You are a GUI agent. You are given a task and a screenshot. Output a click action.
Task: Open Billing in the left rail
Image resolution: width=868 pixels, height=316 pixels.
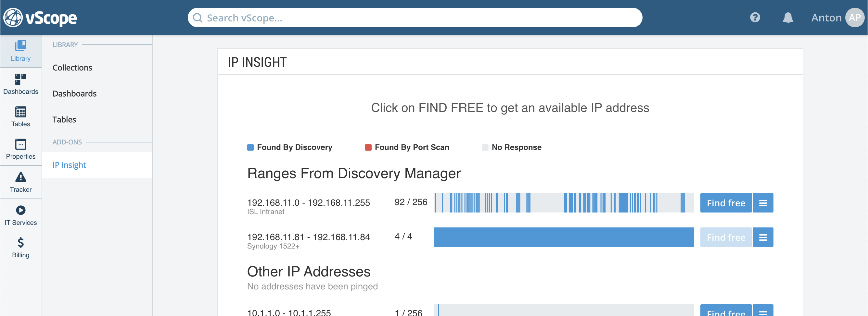tap(20, 248)
